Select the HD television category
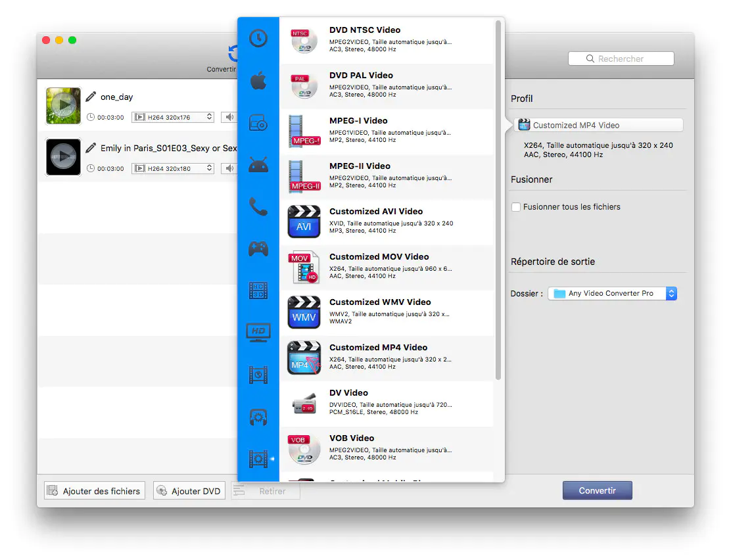This screenshot has width=731, height=560. tap(258, 333)
